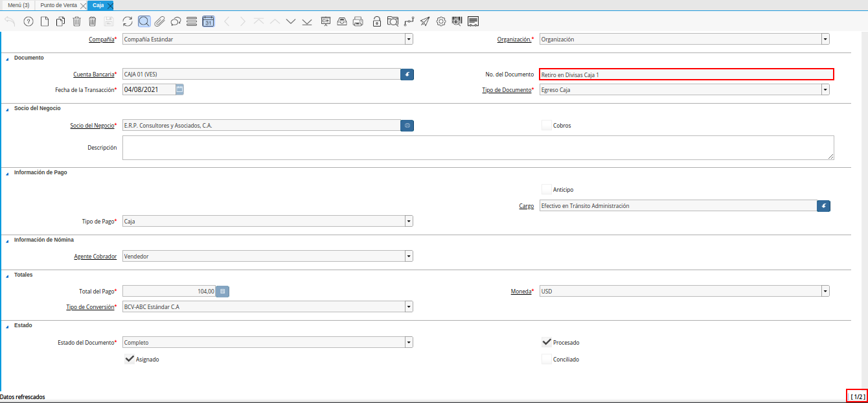Screen dimensions: 868x403
Task: Click into the Descripción text area
Action: 477,148
